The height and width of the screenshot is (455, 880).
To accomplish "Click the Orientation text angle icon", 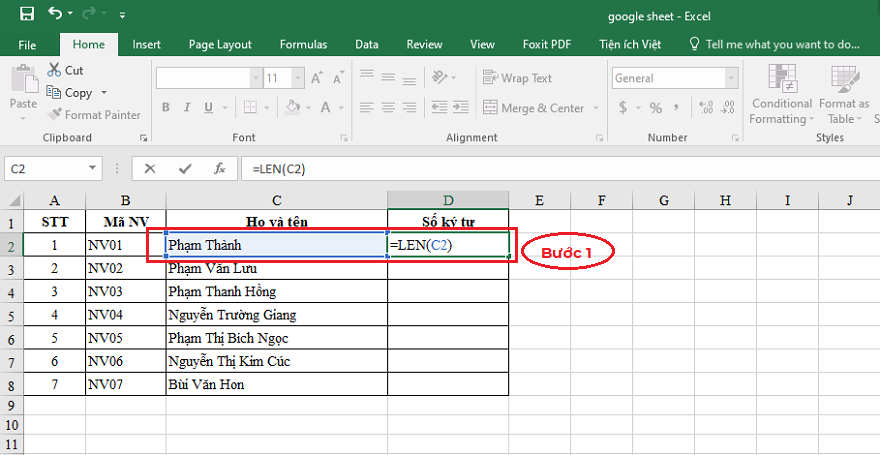I will pos(439,77).
